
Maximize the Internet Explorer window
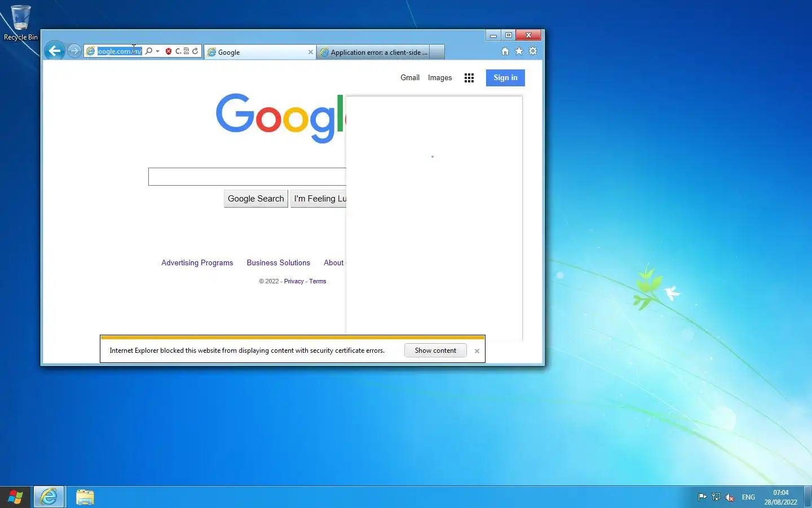click(x=509, y=35)
